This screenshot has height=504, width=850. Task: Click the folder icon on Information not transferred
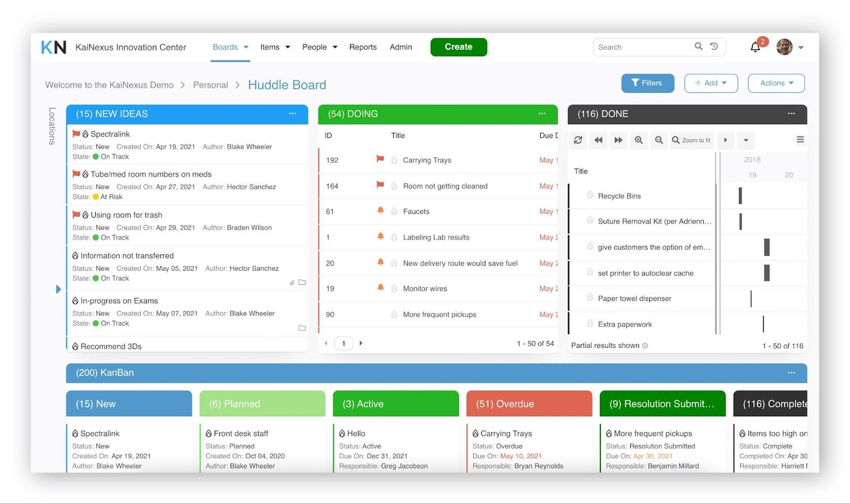pyautogui.click(x=302, y=283)
